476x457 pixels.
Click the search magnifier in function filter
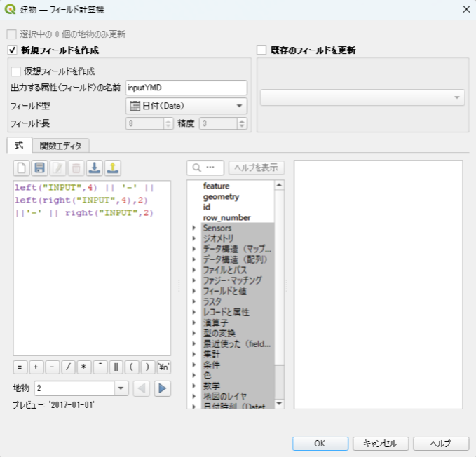pos(197,168)
